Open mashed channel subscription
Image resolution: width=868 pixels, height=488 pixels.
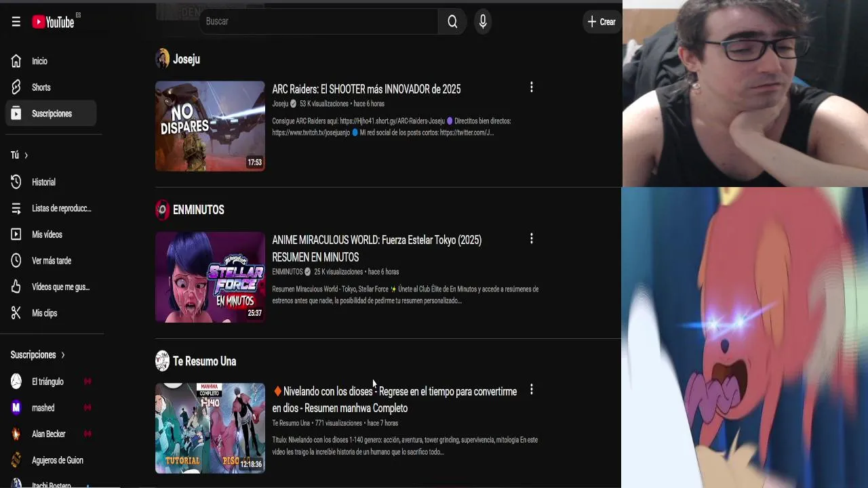pyautogui.click(x=52, y=408)
